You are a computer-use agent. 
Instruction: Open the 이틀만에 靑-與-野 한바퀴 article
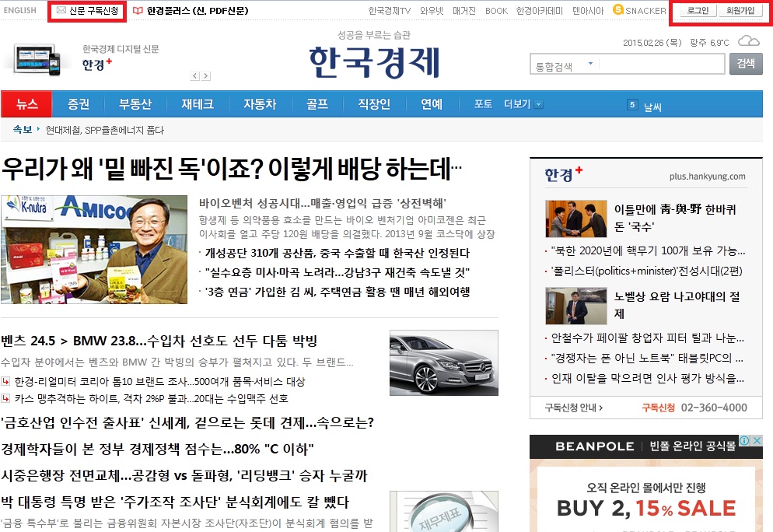coord(675,218)
